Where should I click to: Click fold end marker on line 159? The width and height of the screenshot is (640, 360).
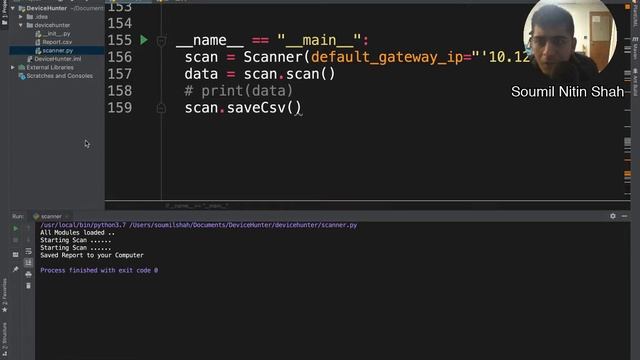161,108
